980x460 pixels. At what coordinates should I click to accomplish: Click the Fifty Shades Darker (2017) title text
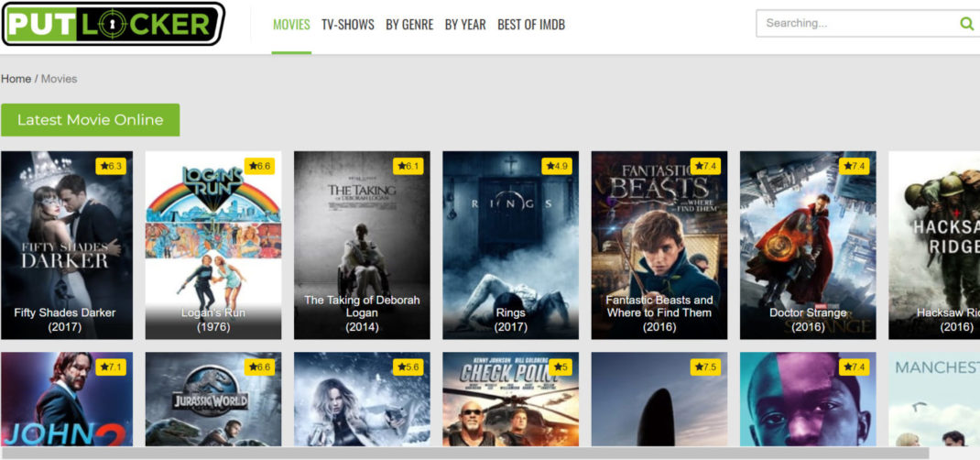pyautogui.click(x=65, y=320)
